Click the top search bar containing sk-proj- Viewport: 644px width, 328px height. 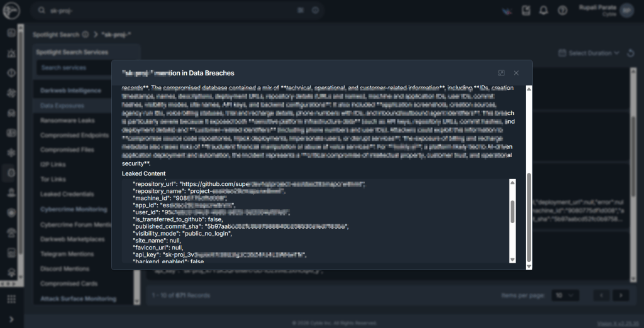(x=177, y=11)
